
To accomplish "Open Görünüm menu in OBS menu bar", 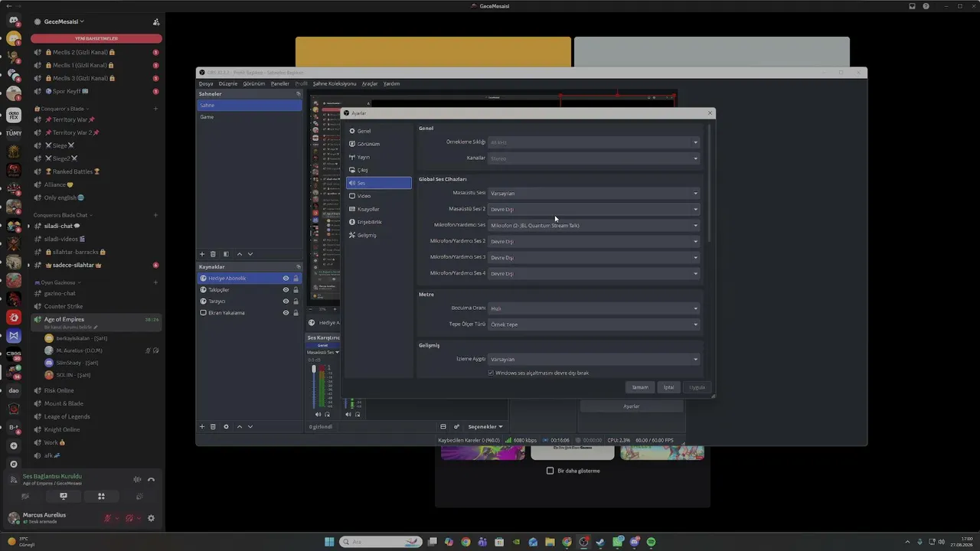I will click(x=254, y=83).
